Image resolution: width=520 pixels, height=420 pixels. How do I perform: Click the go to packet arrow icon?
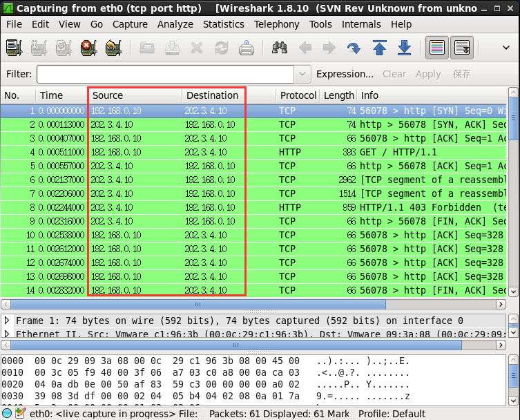(x=354, y=48)
